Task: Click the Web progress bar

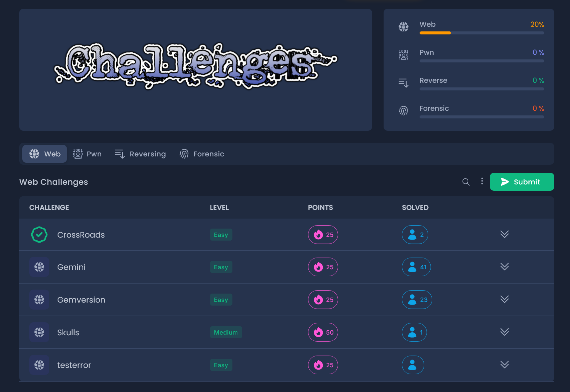Action: pos(481,33)
